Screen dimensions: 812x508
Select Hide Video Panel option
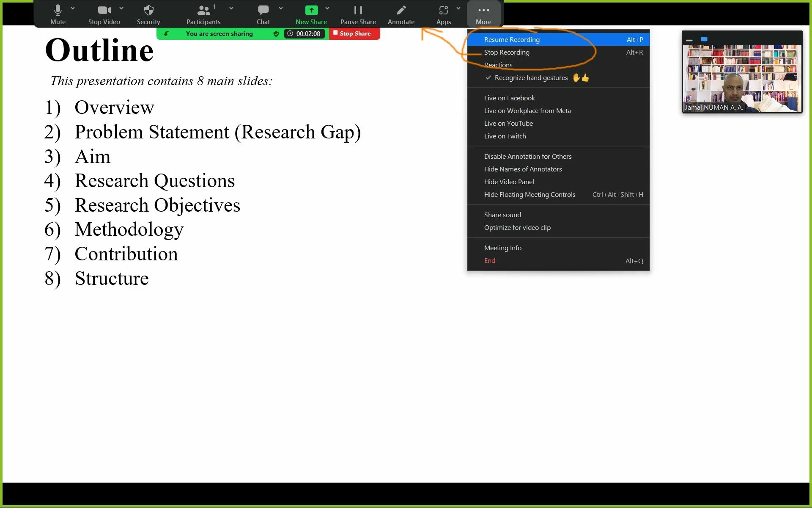click(x=509, y=182)
